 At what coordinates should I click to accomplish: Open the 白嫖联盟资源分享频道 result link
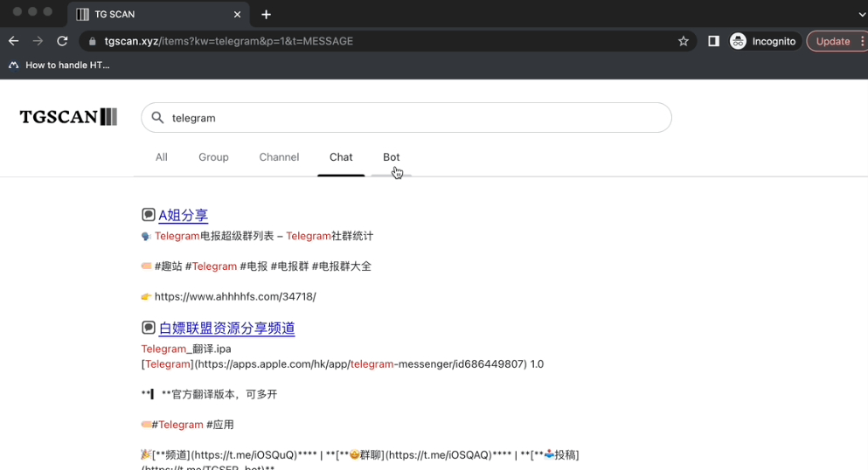(227, 328)
